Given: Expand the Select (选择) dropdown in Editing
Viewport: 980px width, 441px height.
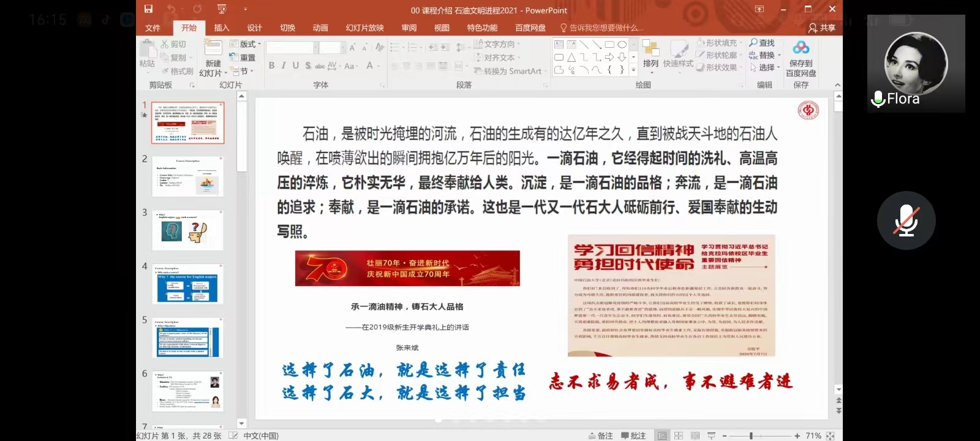Looking at the screenshot, I should click(766, 67).
